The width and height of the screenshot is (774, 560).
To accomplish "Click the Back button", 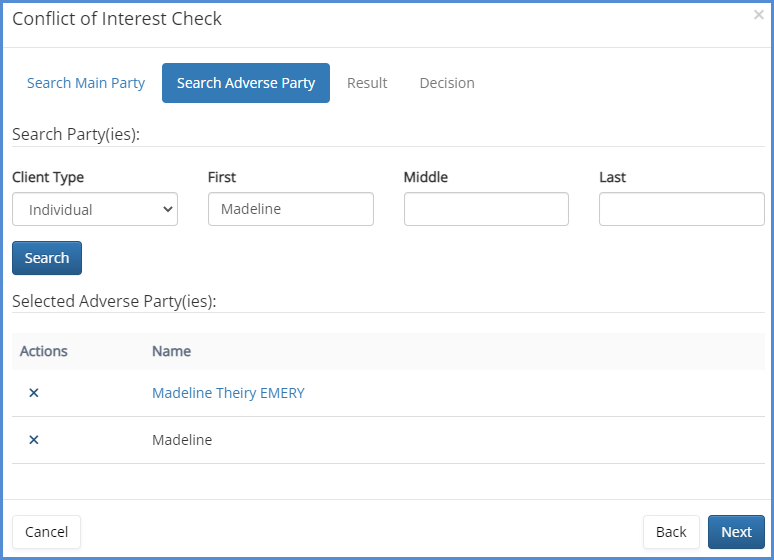I will click(671, 532).
